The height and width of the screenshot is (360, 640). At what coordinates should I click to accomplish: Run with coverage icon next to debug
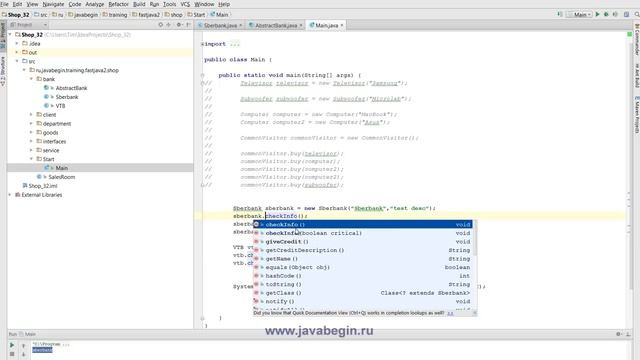pyautogui.click(x=615, y=14)
